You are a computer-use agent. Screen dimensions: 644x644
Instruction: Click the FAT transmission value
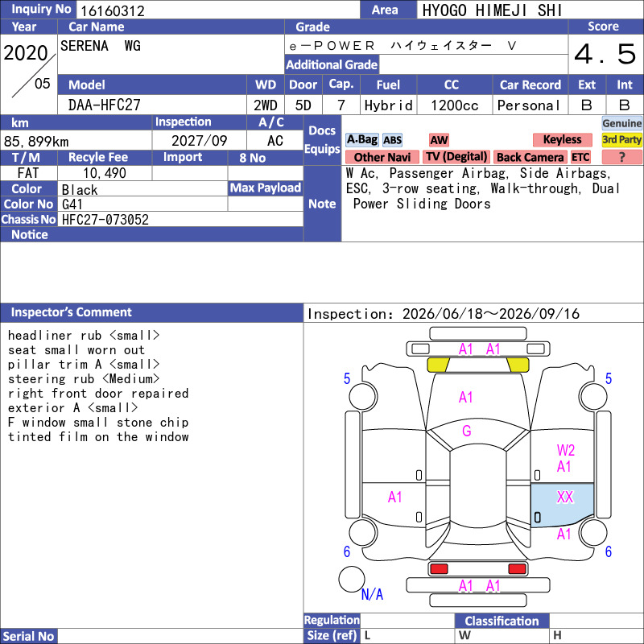28,173
